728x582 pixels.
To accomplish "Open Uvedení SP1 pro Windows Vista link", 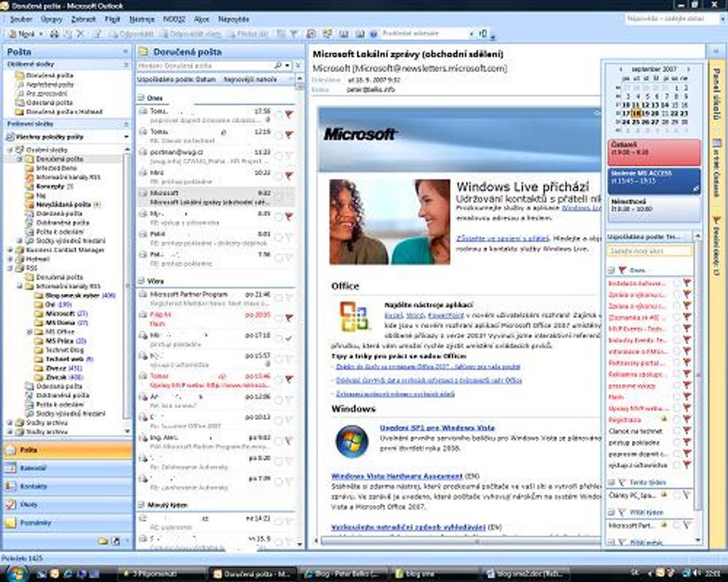I will click(x=438, y=428).
